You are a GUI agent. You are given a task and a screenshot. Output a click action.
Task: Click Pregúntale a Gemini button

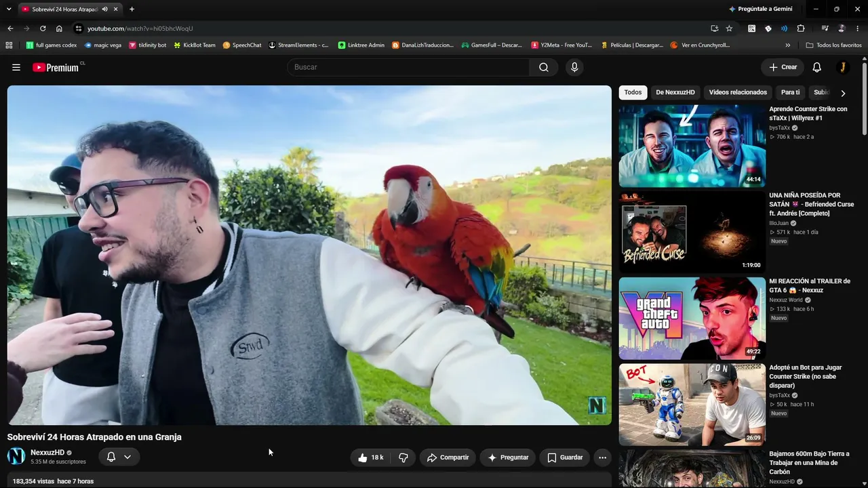[760, 9]
